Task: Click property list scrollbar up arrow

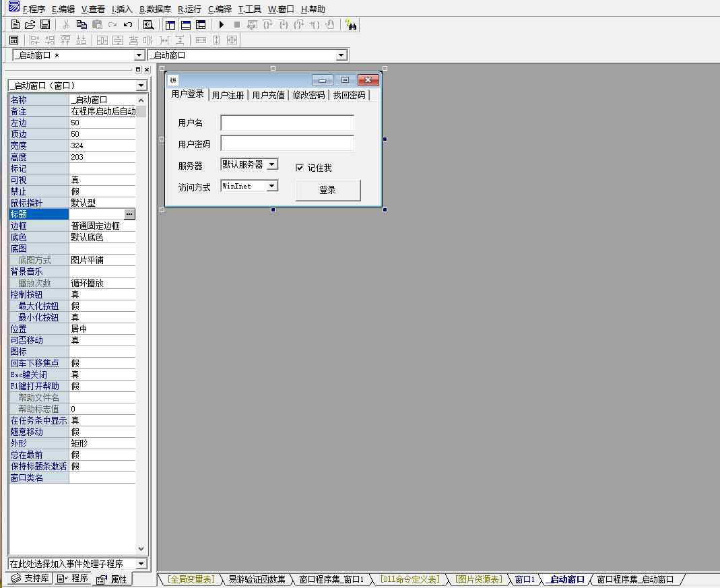Action: pos(141,100)
